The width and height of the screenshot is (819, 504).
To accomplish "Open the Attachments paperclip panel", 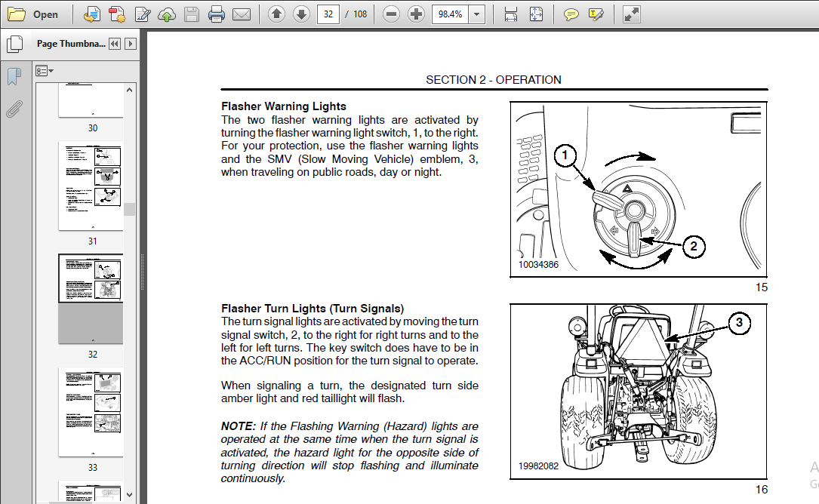I will (14, 109).
